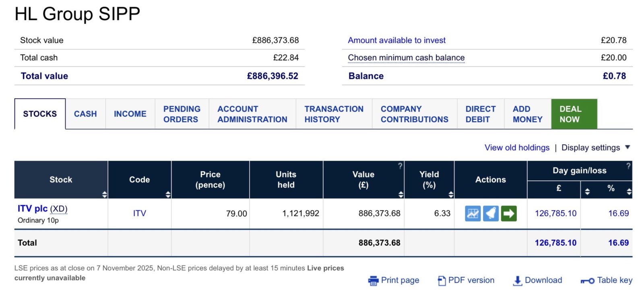Sort the Code column using its arrows
644x294 pixels.
click(x=168, y=195)
